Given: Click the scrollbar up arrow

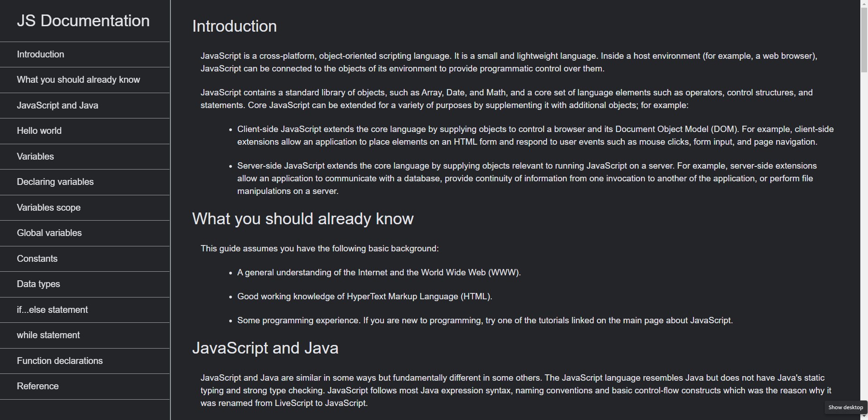Looking at the screenshot, I should click(864, 3).
